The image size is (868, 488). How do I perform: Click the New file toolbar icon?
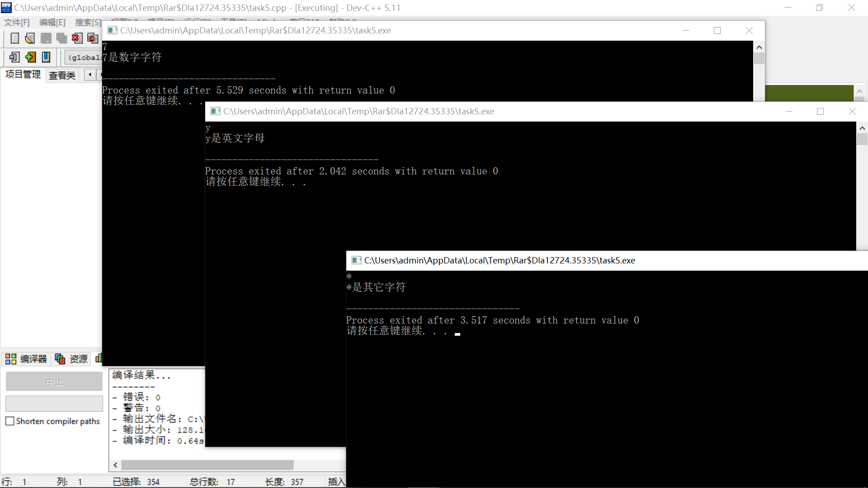click(x=15, y=38)
